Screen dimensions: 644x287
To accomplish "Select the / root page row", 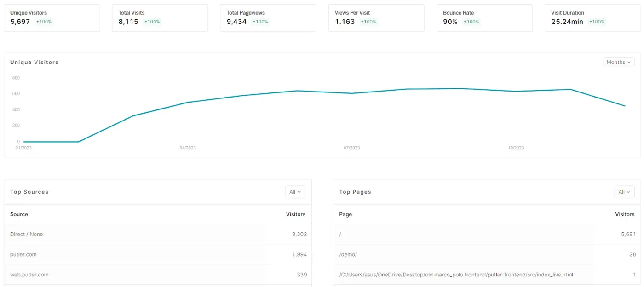I will coord(487,234).
